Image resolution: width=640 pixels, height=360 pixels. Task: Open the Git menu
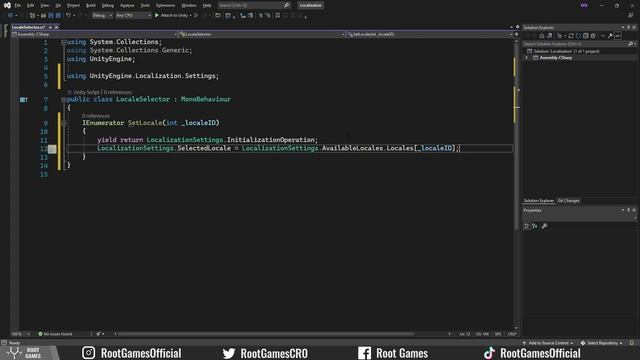[58, 5]
